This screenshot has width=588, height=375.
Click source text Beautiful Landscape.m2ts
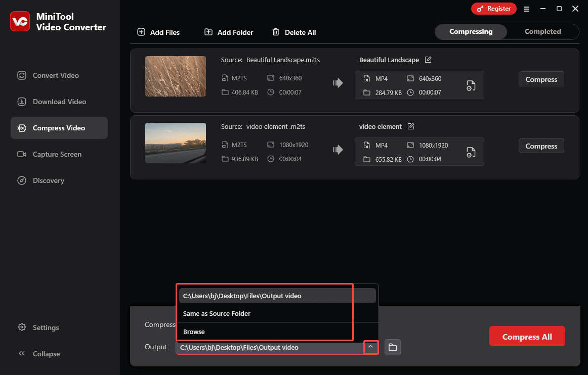tap(283, 60)
